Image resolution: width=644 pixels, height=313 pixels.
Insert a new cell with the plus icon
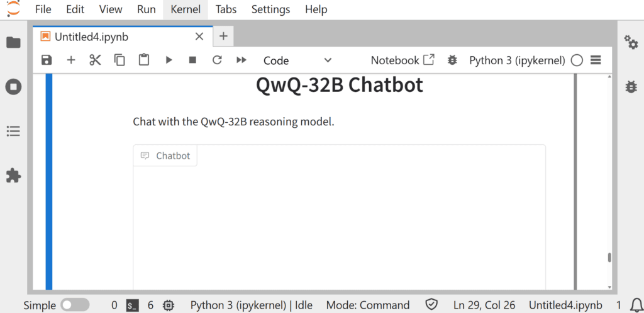(x=71, y=60)
